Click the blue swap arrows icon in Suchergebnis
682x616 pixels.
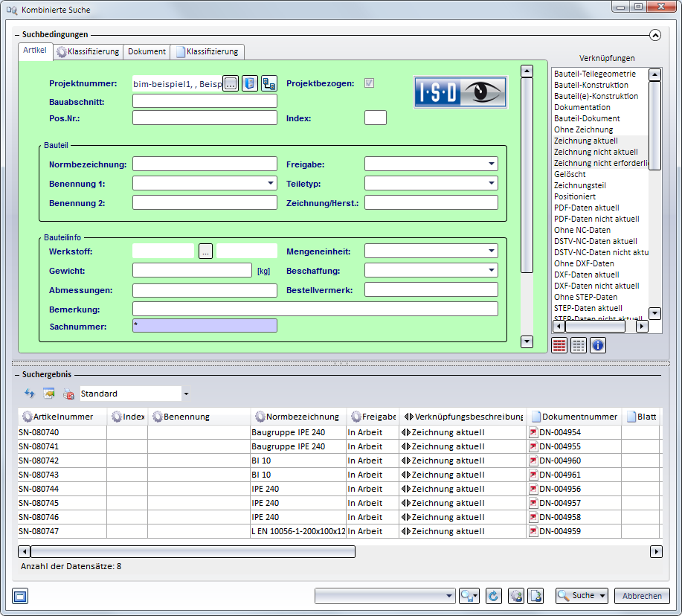(30, 394)
